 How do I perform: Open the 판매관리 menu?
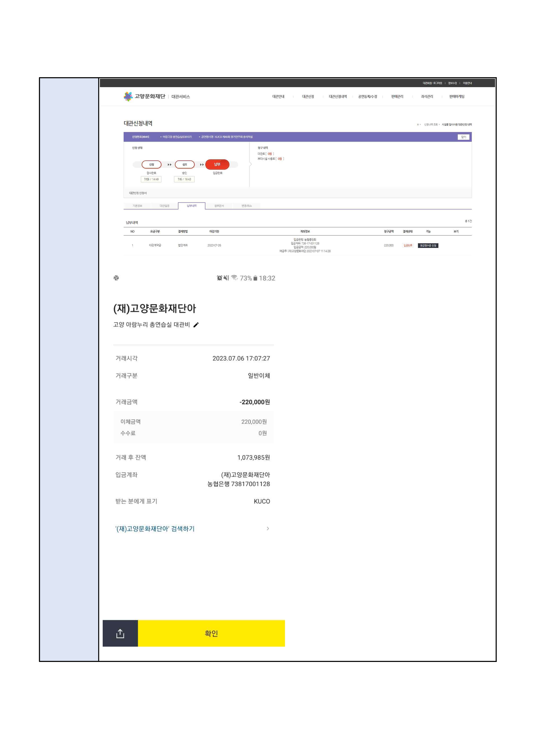tap(397, 96)
